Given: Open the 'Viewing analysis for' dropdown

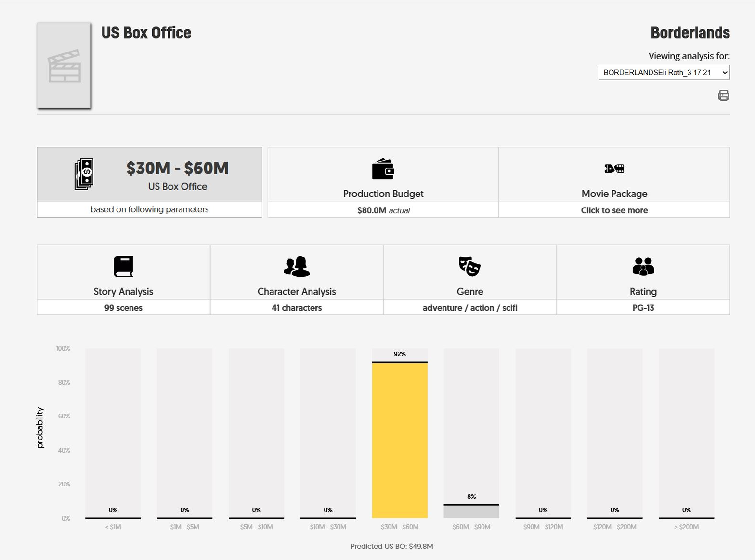Looking at the screenshot, I should [664, 73].
